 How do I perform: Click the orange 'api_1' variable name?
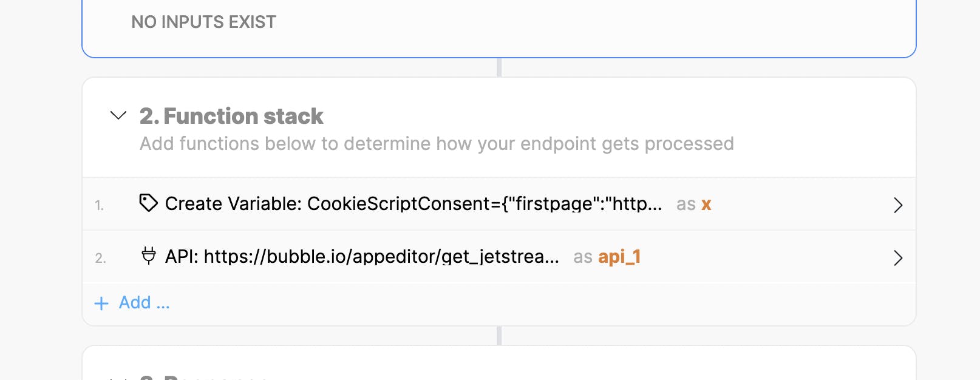click(619, 257)
